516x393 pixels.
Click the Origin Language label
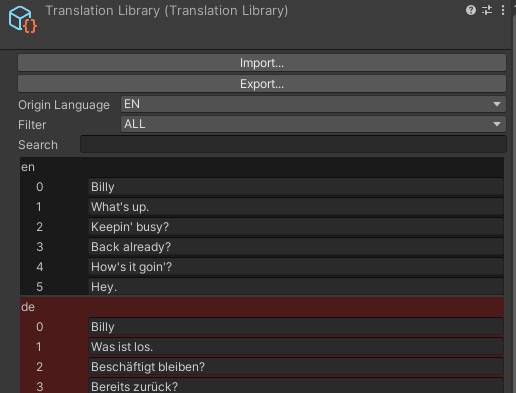click(64, 105)
